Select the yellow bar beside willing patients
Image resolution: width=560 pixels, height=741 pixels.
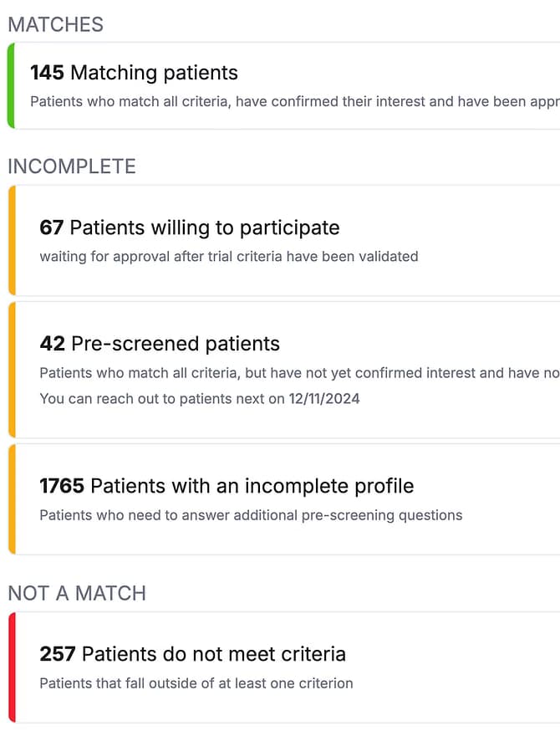pyautogui.click(x=11, y=240)
